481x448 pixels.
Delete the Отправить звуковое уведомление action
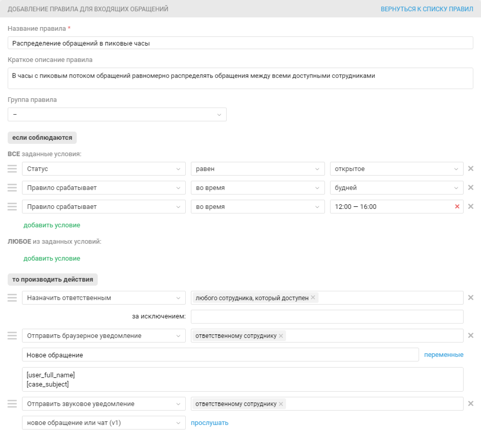pos(471,403)
